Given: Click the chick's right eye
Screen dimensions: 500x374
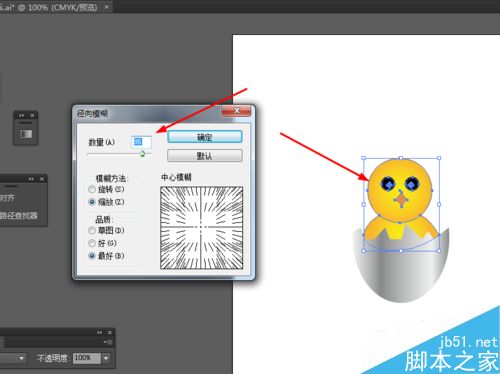Looking at the screenshot, I should [x=412, y=184].
